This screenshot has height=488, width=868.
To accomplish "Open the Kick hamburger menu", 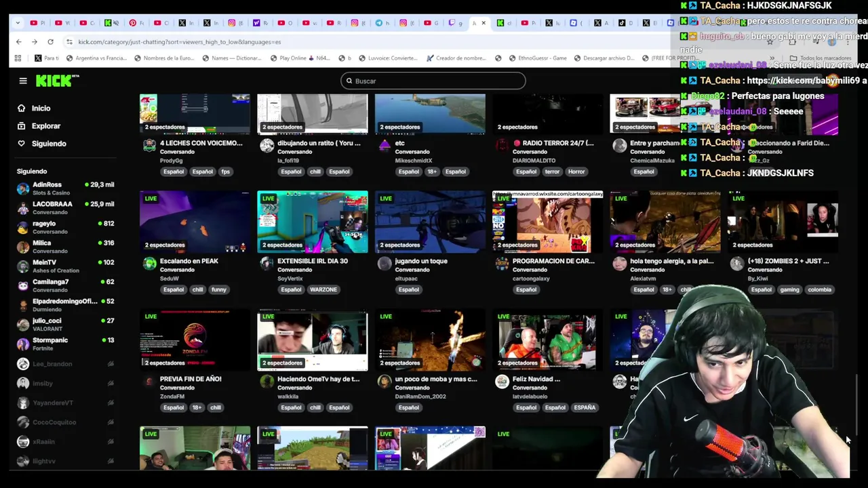I will (x=22, y=81).
